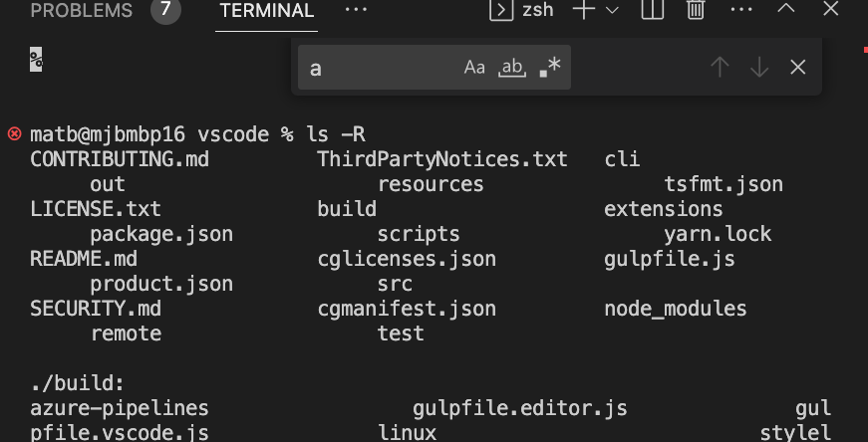This screenshot has width=868, height=442.
Task: Expand the launch profile chevron dropdown
Action: click(612, 11)
